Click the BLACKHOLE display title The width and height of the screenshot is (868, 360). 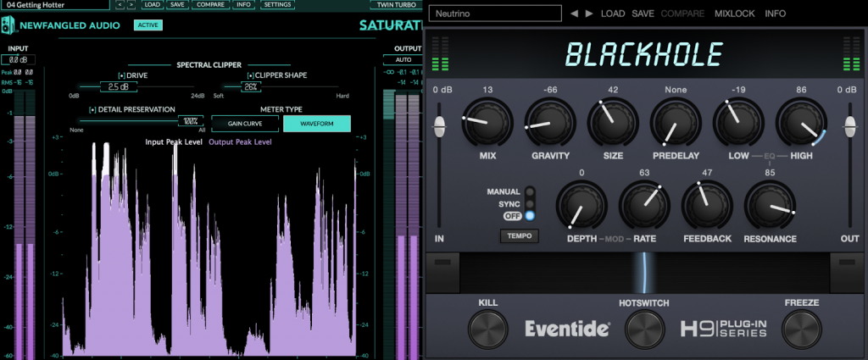click(644, 55)
